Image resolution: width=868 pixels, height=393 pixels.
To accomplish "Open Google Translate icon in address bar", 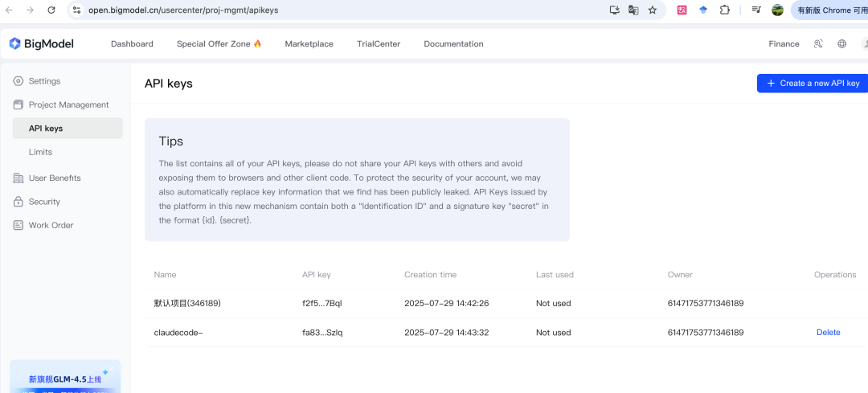I will click(633, 10).
